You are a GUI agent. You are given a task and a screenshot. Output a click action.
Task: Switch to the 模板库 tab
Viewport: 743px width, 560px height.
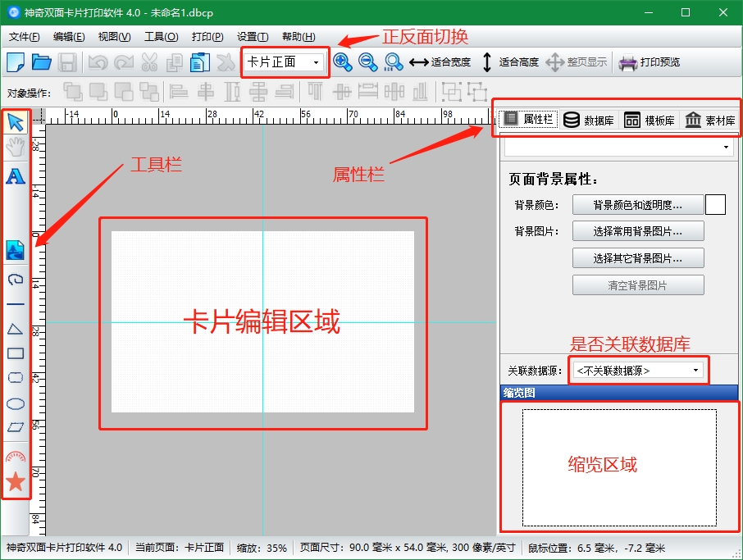pos(650,121)
